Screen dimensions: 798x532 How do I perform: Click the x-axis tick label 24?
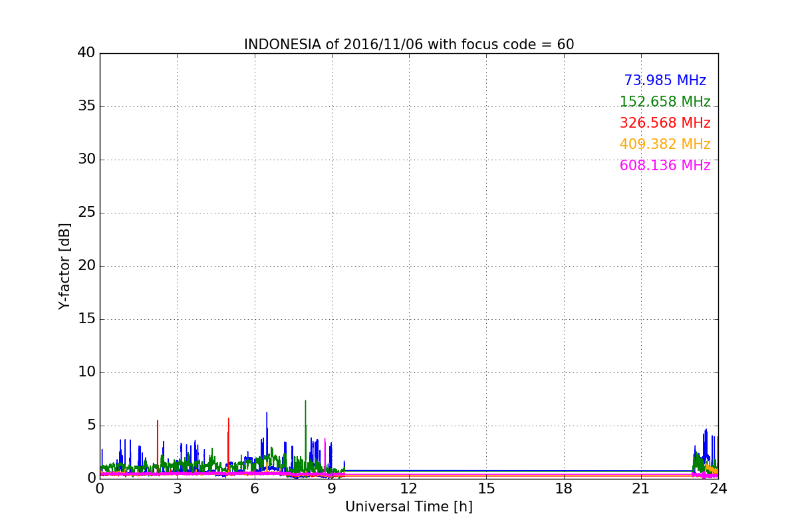click(718, 488)
